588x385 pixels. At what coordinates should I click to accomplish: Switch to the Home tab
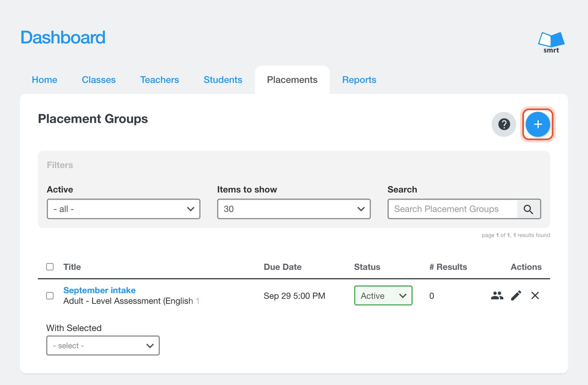44,80
